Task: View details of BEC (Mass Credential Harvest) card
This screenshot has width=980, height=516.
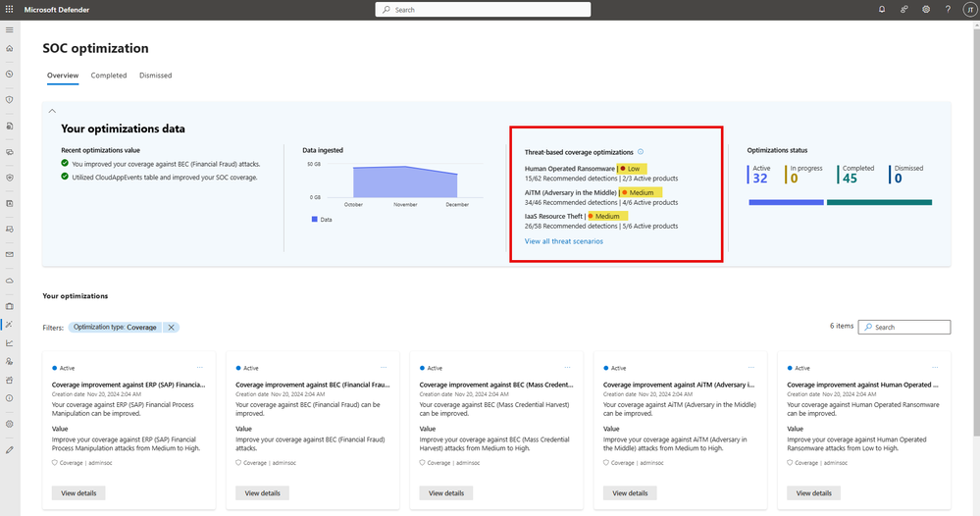Action: 446,492
